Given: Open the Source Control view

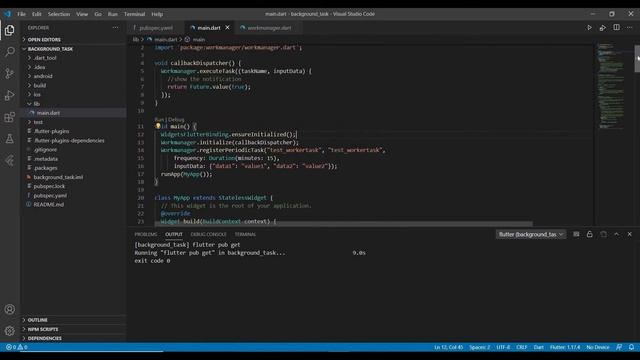Looking at the screenshot, I should click(x=9, y=73).
